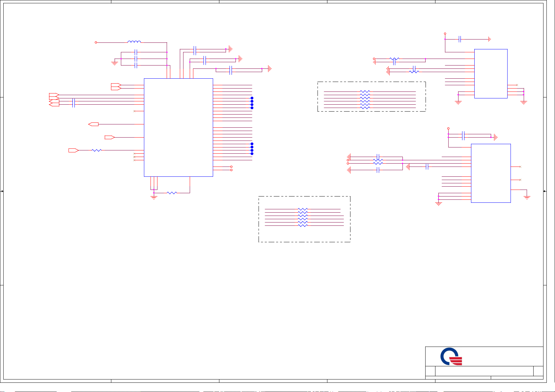
Task: Select the ground symbol left of stacked capacitors
Action: pyautogui.click(x=114, y=63)
